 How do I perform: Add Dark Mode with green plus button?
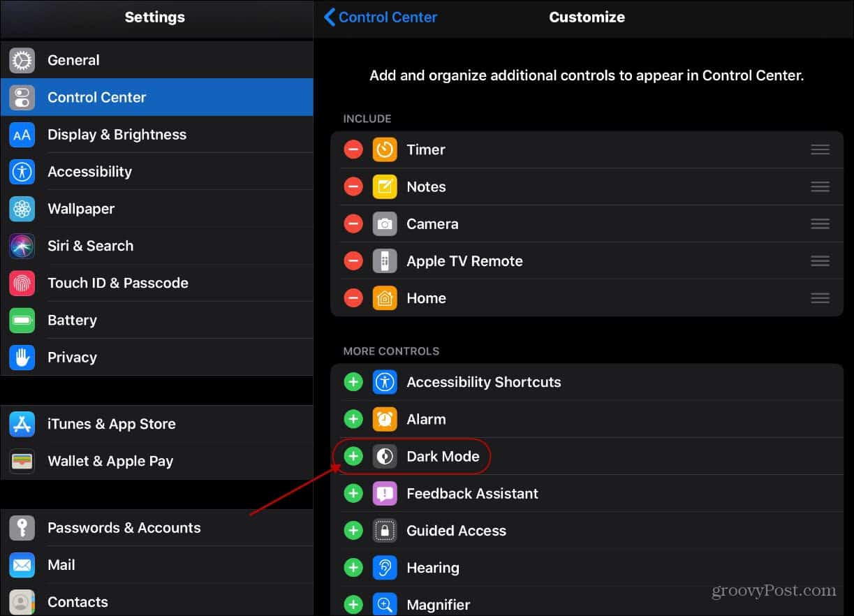point(353,456)
